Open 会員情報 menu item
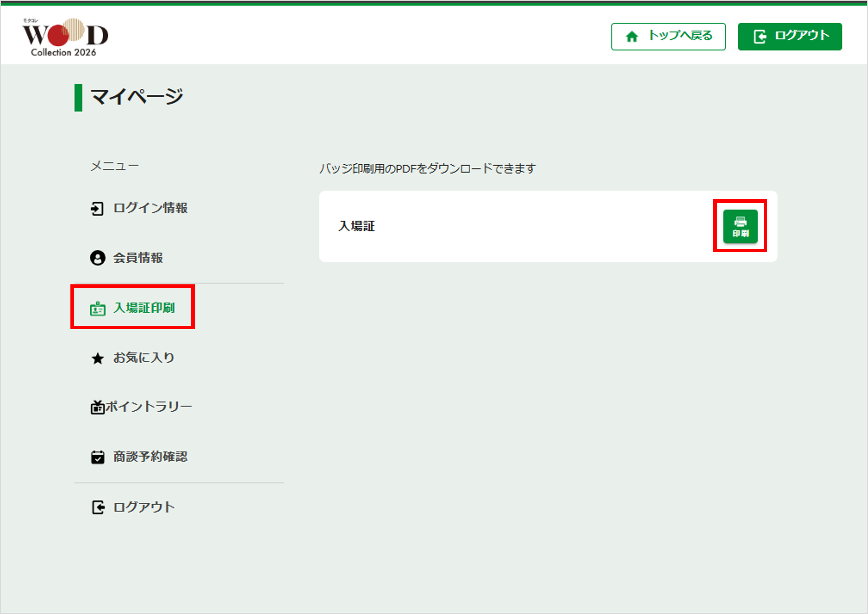Viewport: 868px width, 614px height. (138, 258)
